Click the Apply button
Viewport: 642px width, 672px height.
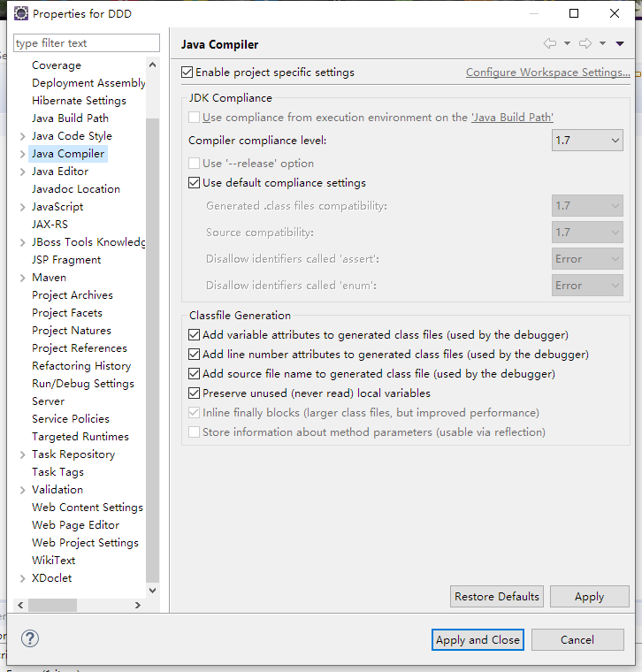(x=589, y=597)
